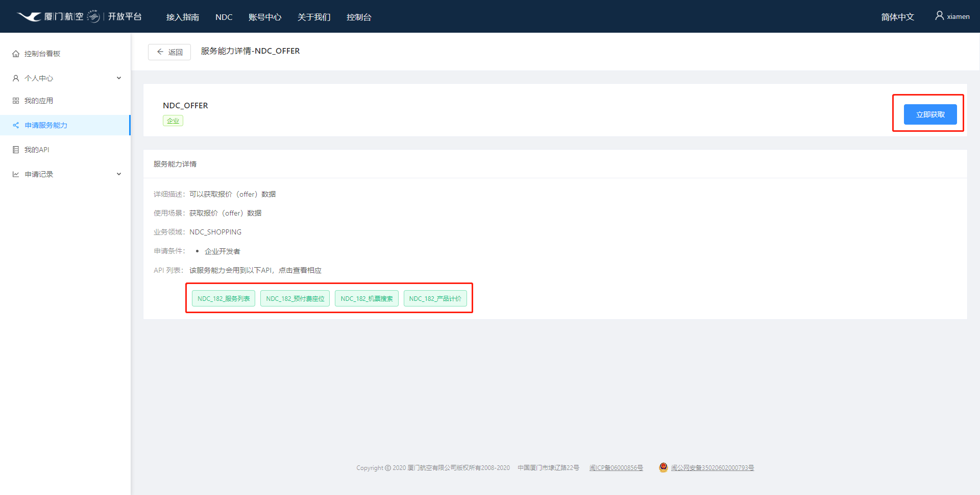980x495 pixels.
Task: Open 关于我们 in top navigation
Action: [314, 17]
